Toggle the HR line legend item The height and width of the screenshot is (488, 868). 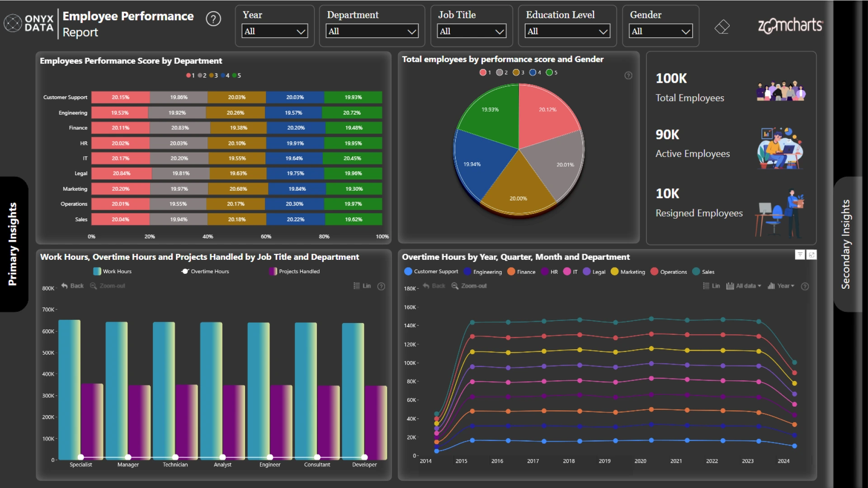pyautogui.click(x=549, y=272)
